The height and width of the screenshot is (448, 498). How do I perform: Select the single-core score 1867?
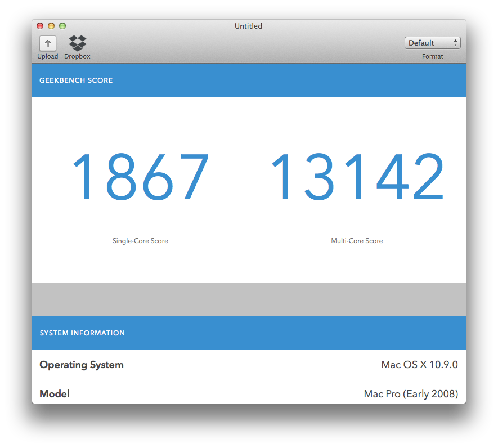pyautogui.click(x=140, y=177)
